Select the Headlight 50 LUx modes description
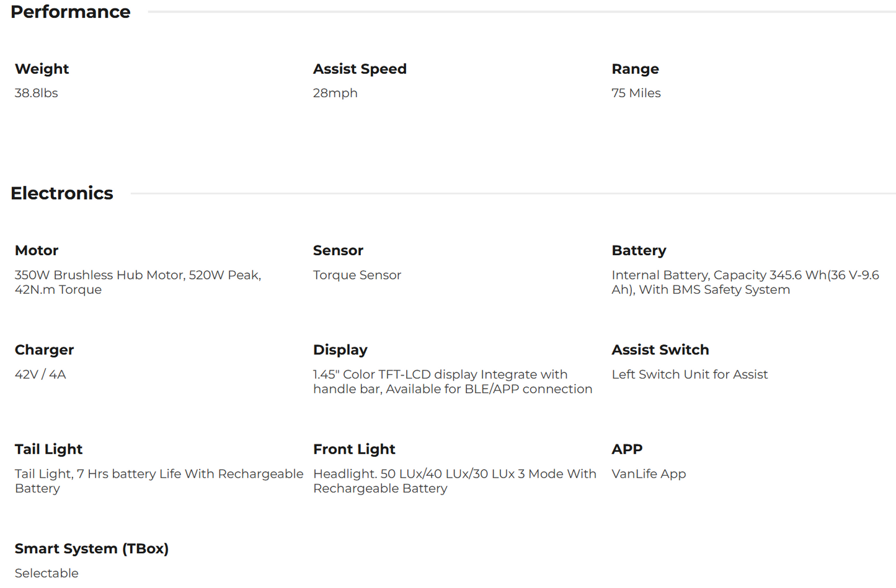This screenshot has height=588, width=896. click(454, 481)
